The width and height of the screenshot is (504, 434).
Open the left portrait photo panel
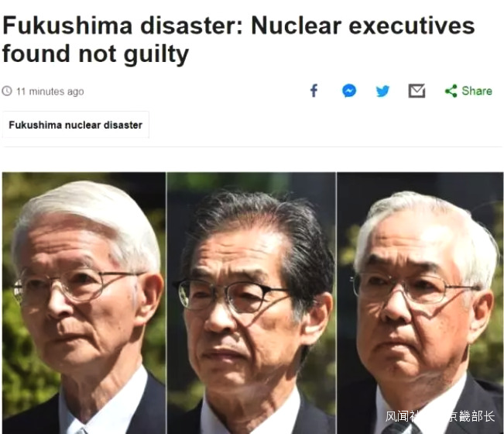point(84,303)
